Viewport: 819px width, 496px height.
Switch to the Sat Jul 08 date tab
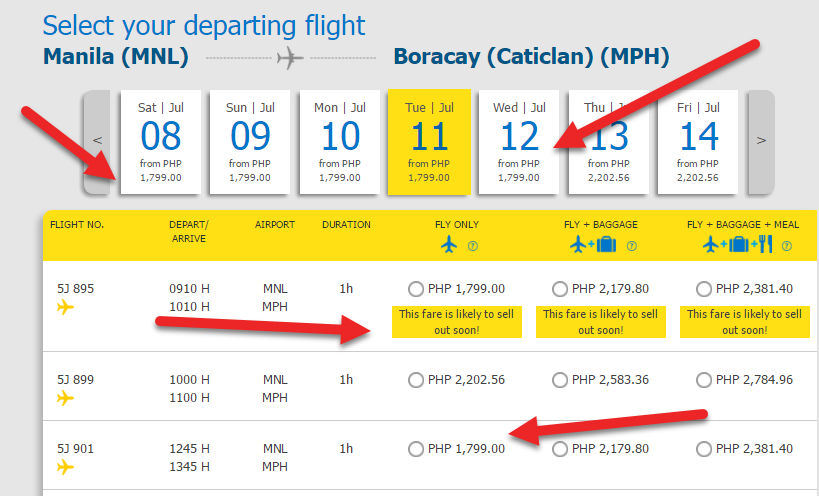click(160, 141)
